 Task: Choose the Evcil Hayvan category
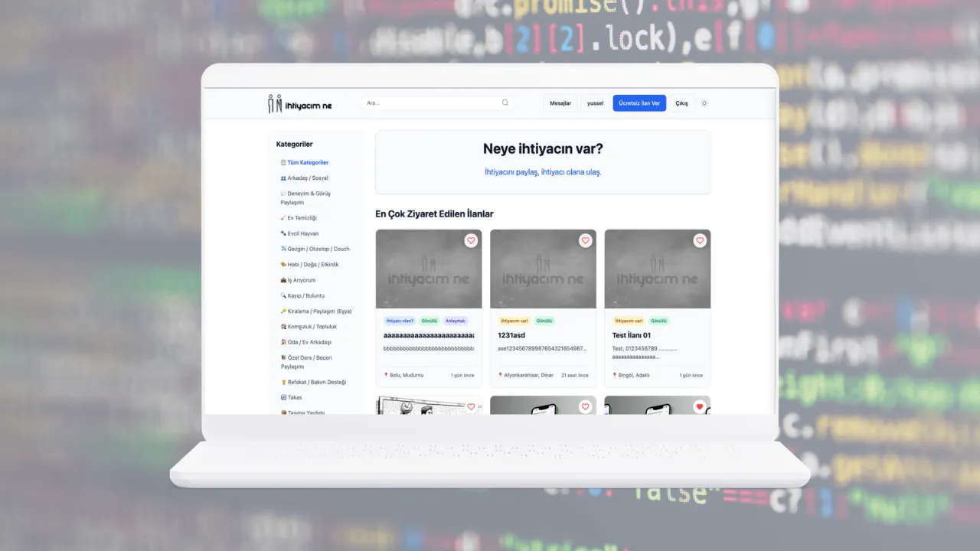pos(302,233)
